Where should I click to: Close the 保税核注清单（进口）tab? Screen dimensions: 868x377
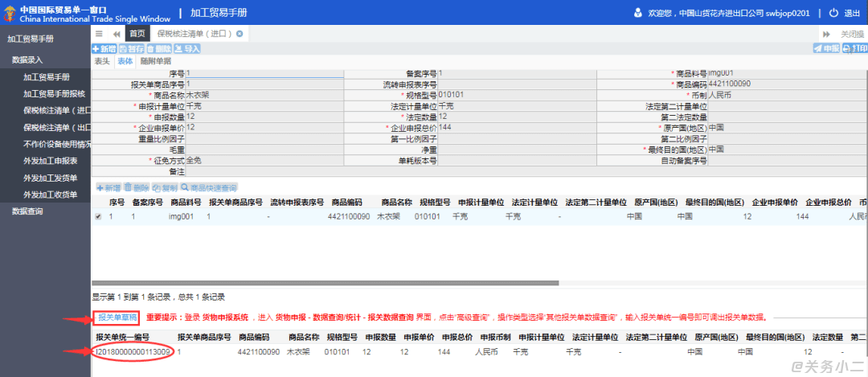(240, 34)
